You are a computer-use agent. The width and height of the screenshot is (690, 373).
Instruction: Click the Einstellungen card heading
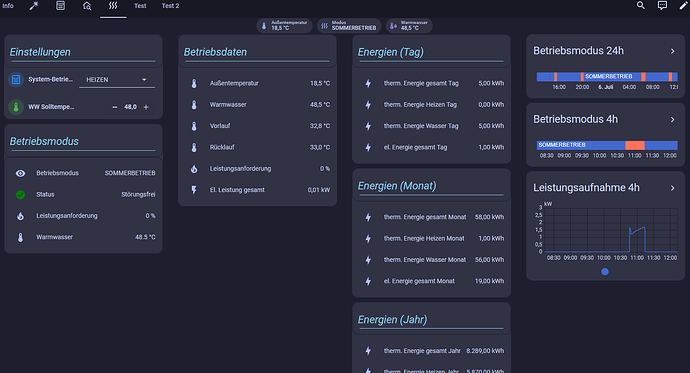coord(40,52)
